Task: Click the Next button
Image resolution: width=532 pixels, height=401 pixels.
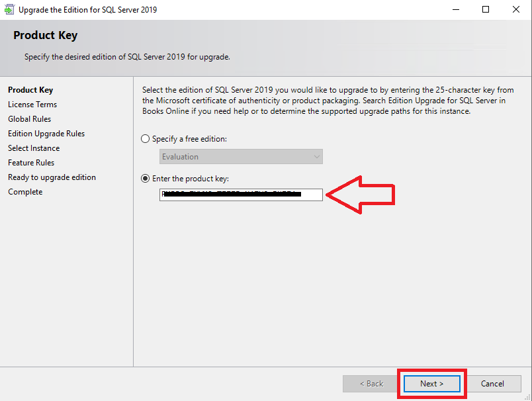Action: coord(432,384)
